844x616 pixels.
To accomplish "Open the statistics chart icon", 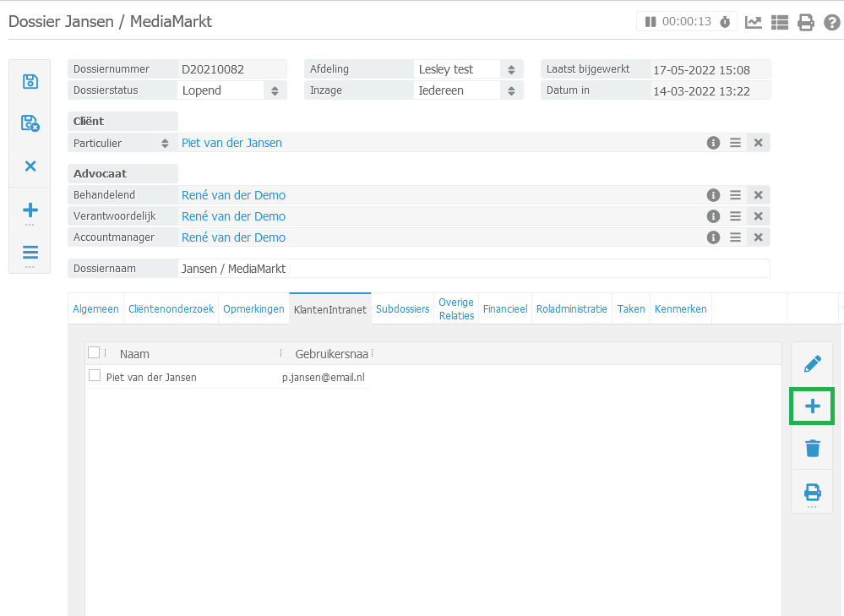I will [x=754, y=23].
